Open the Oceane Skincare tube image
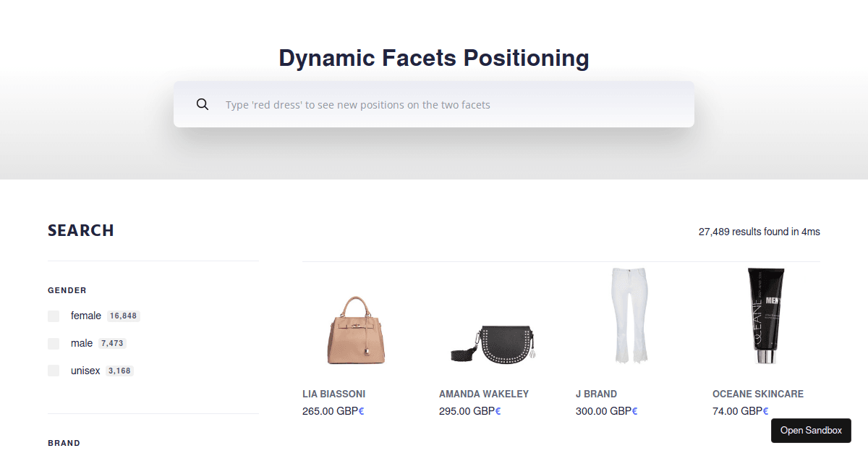Screen dimensions: 868x456 coord(765,316)
